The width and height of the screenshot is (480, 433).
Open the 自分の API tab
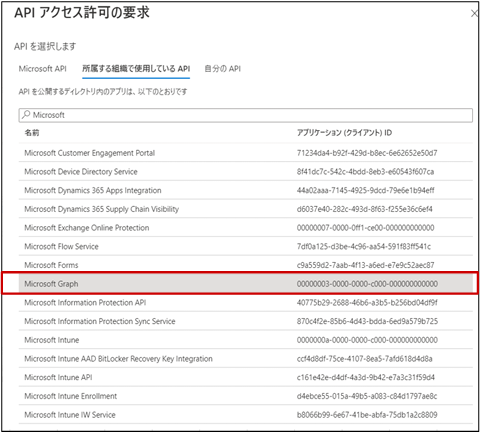222,69
